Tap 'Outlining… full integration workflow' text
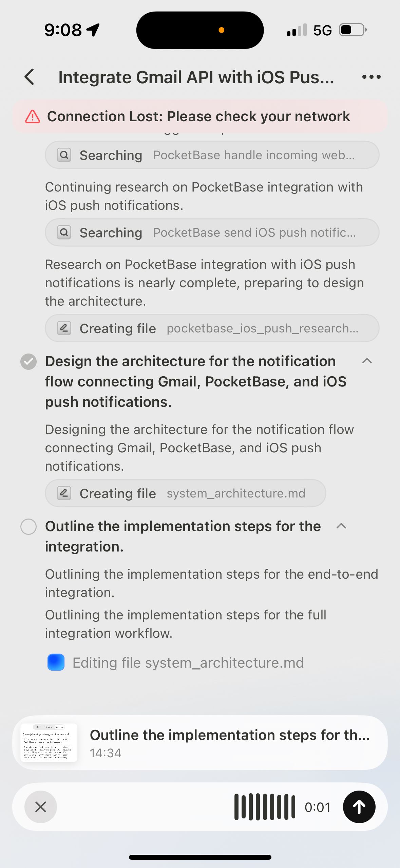 [x=186, y=624]
